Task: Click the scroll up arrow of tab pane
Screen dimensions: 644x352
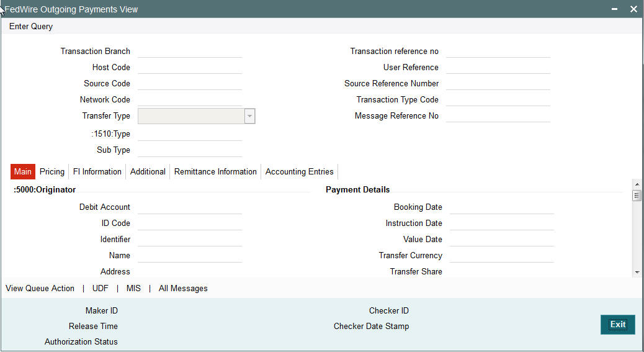Action: click(x=637, y=184)
